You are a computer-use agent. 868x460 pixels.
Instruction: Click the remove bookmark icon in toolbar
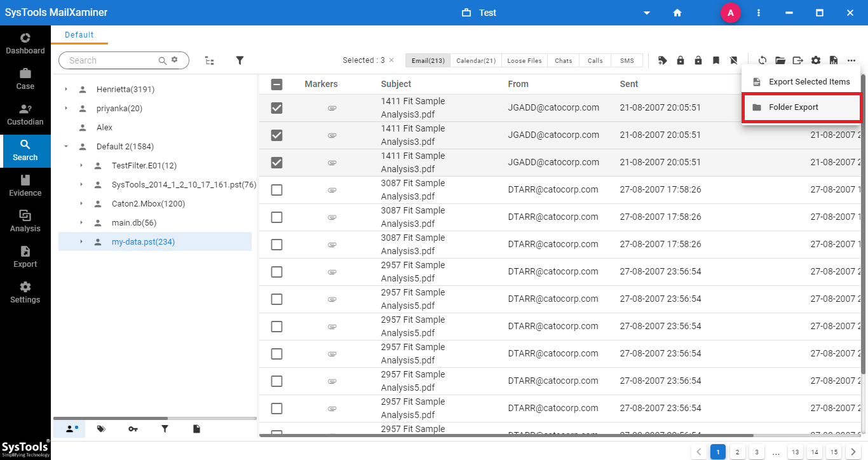pos(734,60)
